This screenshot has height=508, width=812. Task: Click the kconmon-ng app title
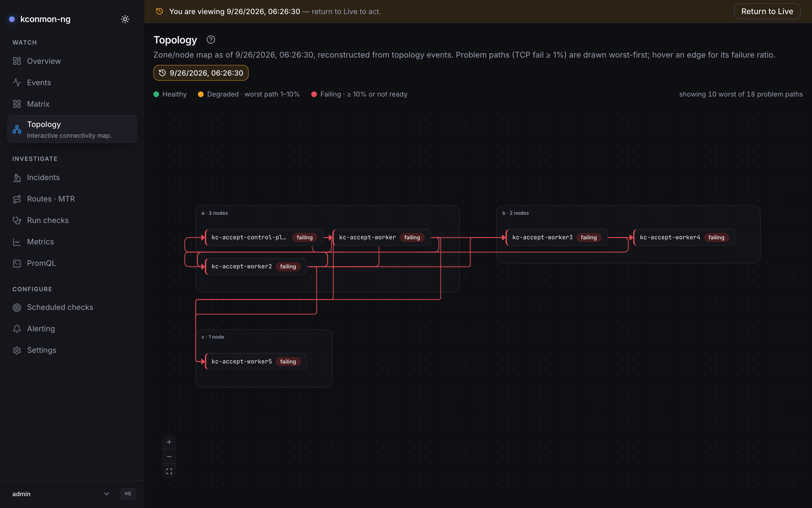pyautogui.click(x=45, y=19)
